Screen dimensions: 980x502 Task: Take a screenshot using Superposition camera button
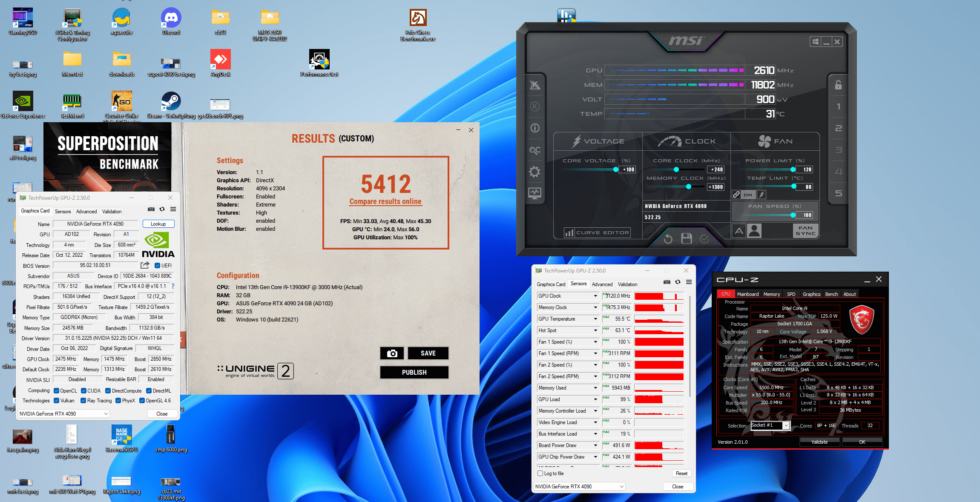pyautogui.click(x=392, y=353)
